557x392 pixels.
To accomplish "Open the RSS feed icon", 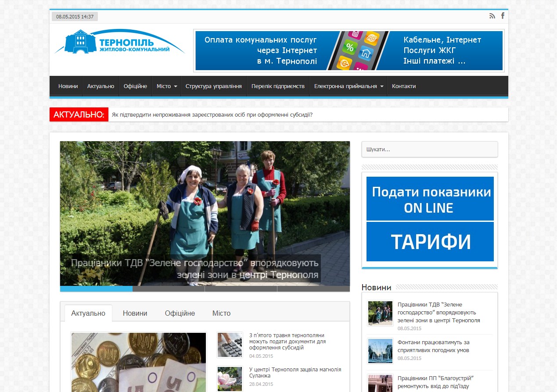I will click(x=492, y=16).
